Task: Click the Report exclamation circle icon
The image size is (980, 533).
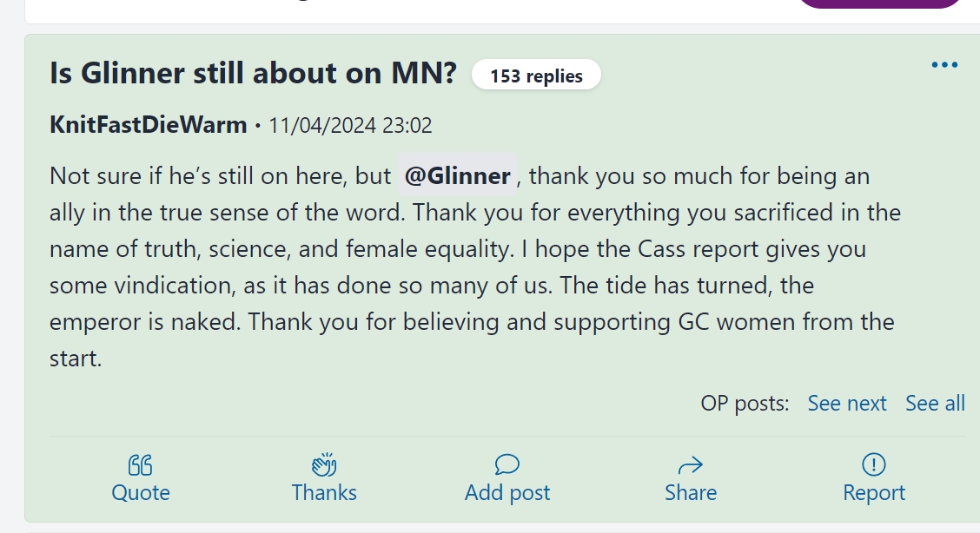Action: (x=874, y=464)
